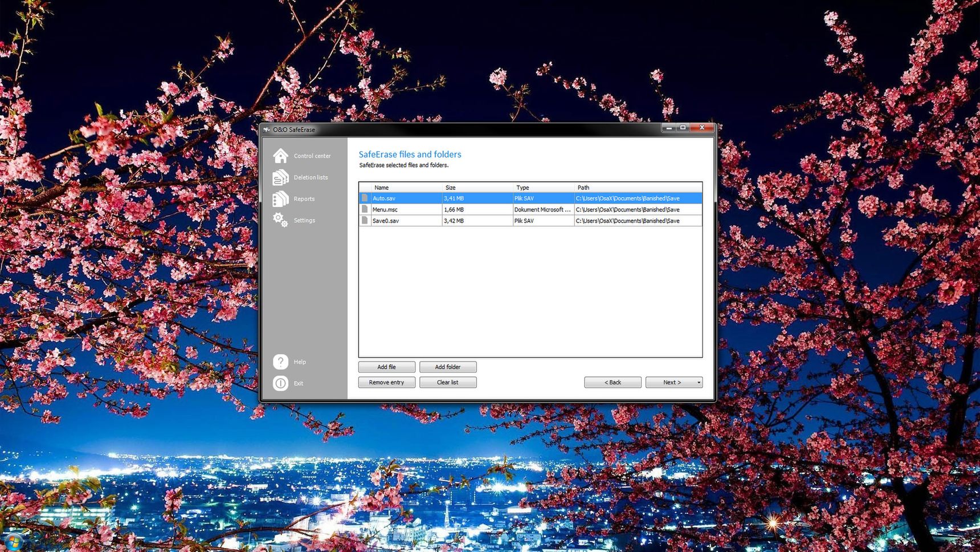Go to Control center label
980x552 pixels.
[x=312, y=156]
